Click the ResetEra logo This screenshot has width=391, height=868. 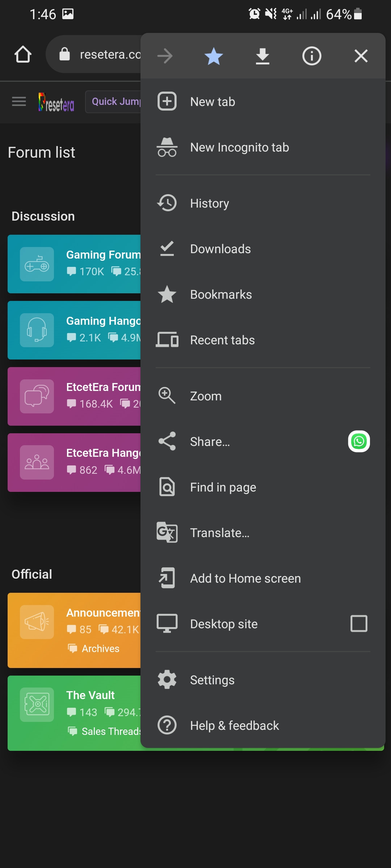[56, 102]
